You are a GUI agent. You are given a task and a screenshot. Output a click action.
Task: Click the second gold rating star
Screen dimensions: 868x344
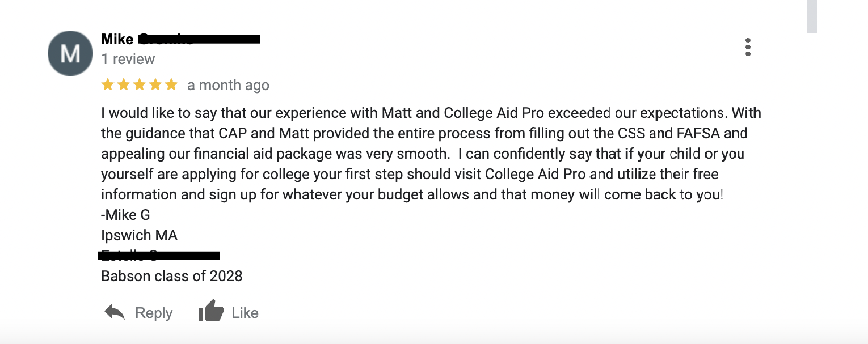(x=123, y=85)
